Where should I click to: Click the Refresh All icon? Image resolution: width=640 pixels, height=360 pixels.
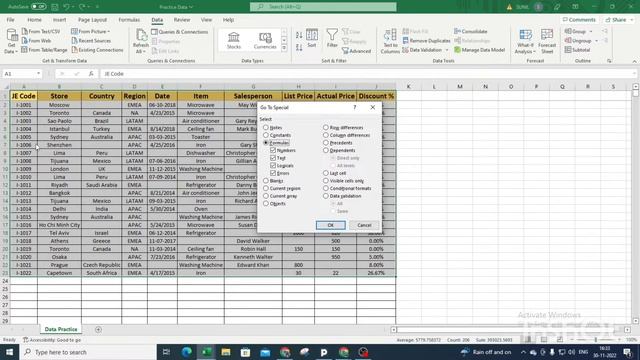tap(141, 36)
